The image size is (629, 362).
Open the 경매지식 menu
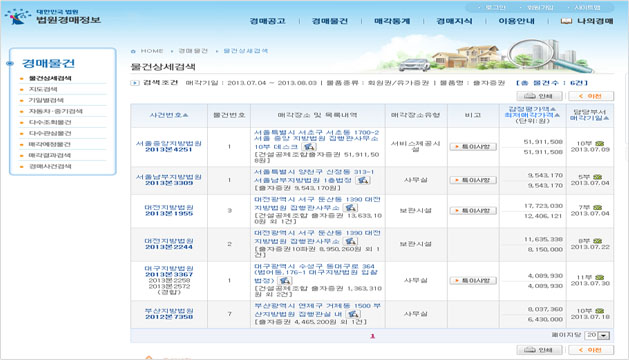click(454, 21)
